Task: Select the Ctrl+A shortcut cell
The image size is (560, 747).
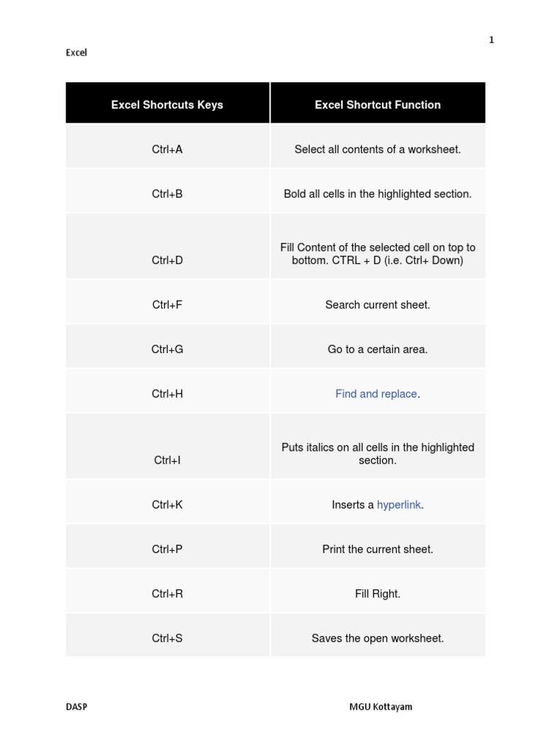Action: [x=167, y=150]
